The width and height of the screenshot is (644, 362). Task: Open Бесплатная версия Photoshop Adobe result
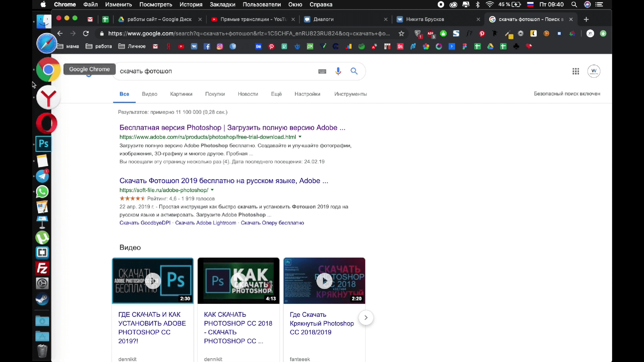232,128
